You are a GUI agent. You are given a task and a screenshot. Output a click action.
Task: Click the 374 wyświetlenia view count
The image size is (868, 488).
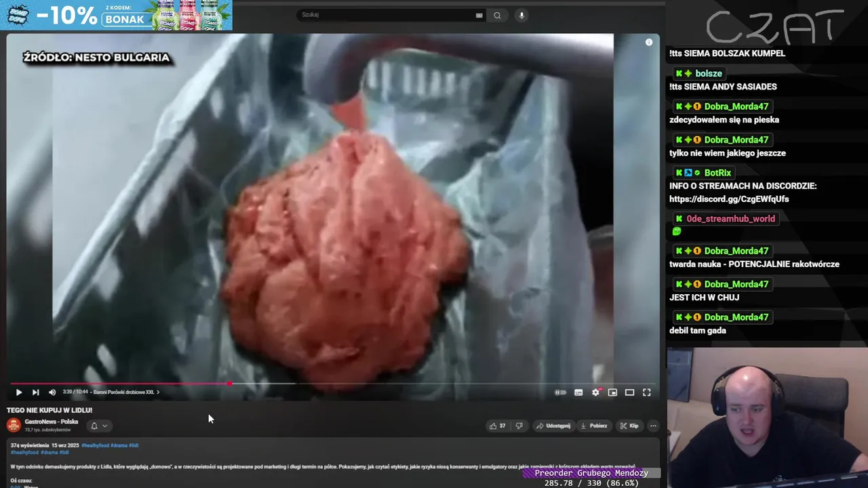click(29, 445)
